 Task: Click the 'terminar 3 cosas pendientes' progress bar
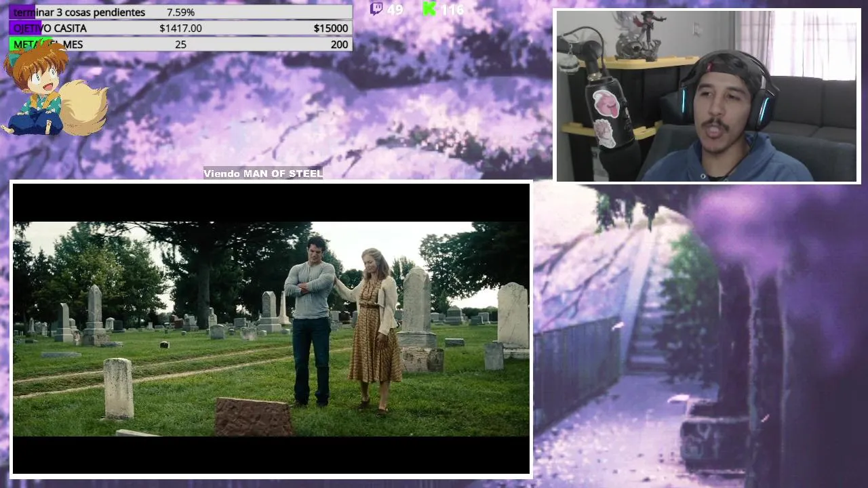coord(180,12)
